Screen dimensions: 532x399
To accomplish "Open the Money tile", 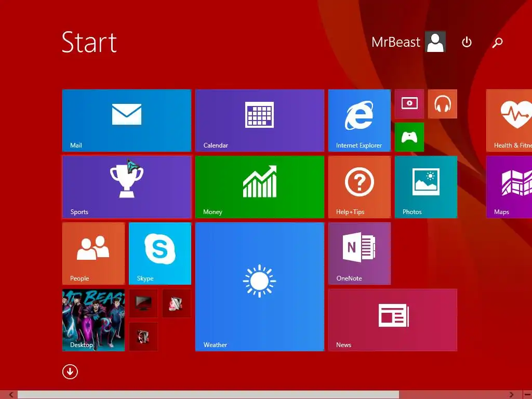I will pos(260,187).
